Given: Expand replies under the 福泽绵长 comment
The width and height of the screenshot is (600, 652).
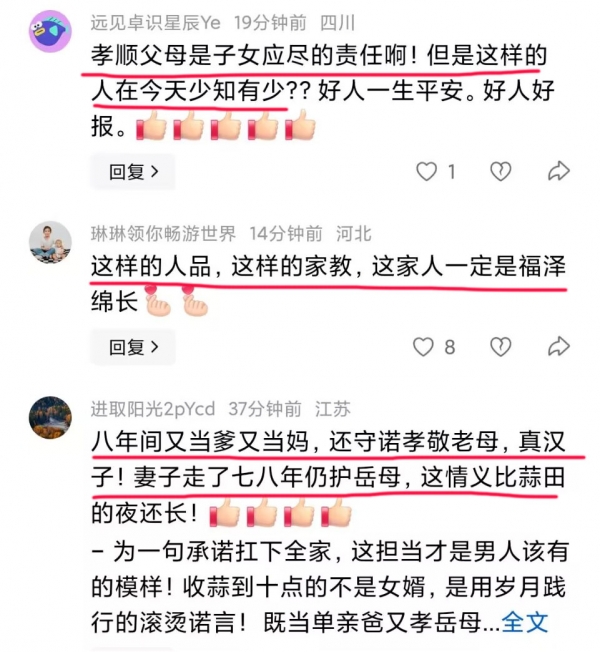Looking at the screenshot, I should click(133, 347).
